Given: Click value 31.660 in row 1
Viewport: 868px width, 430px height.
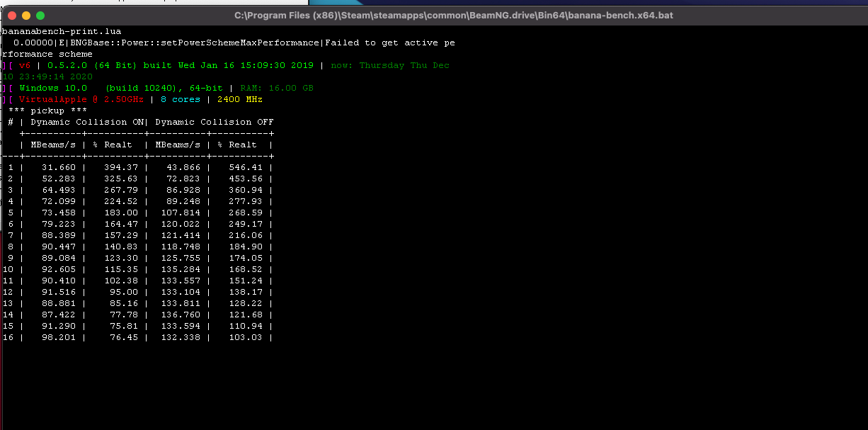Looking at the screenshot, I should click(59, 167).
